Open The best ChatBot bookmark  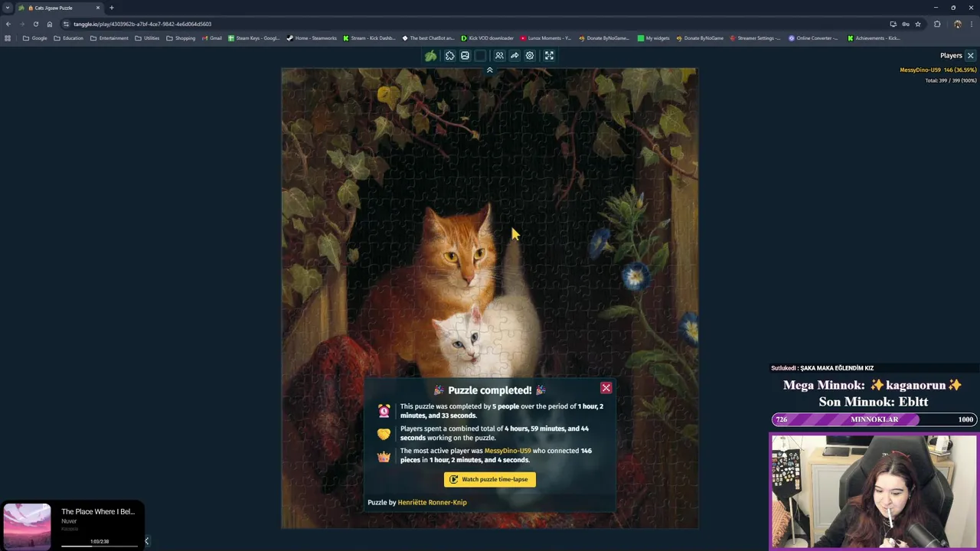[429, 38]
